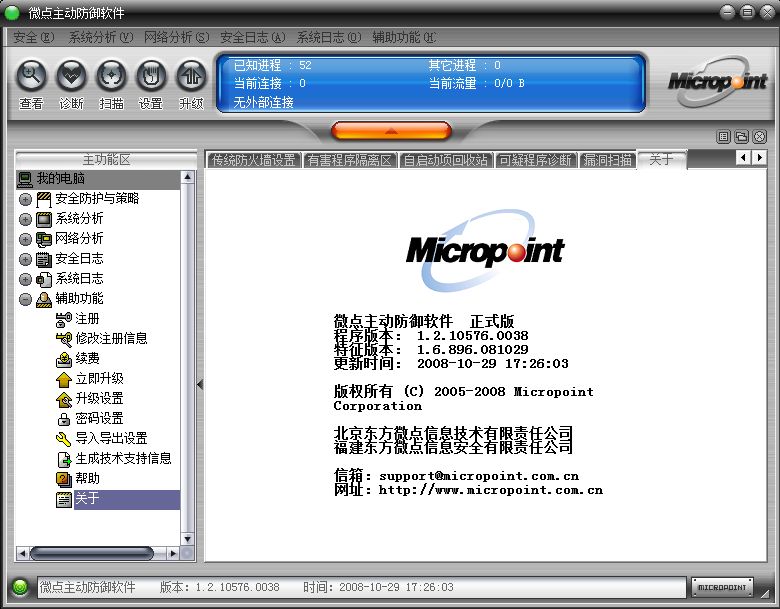Switch to the 有害程序隔离区 tab
The image size is (780, 609).
coord(350,160)
